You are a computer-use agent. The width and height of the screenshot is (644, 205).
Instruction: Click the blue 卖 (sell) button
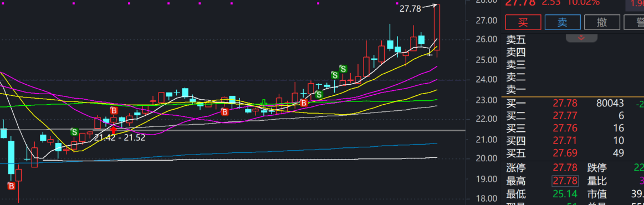tap(563, 22)
